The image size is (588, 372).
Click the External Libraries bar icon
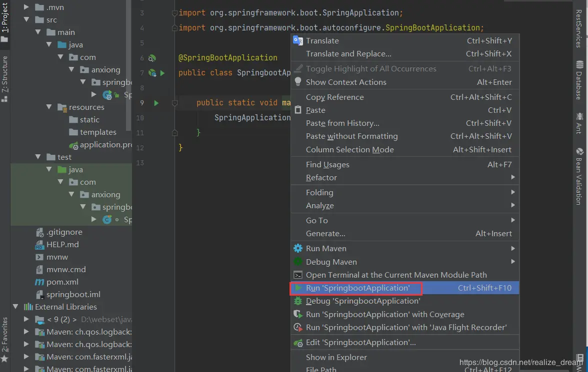click(28, 307)
